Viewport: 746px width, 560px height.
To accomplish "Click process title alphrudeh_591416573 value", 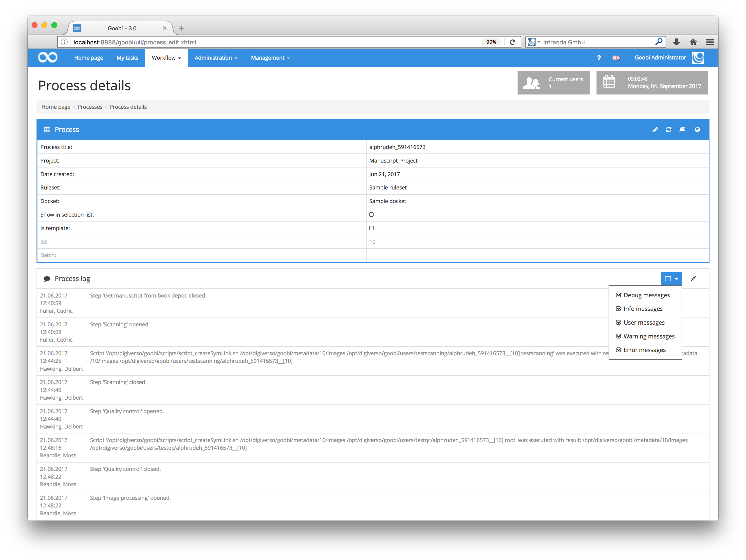I will 397,147.
